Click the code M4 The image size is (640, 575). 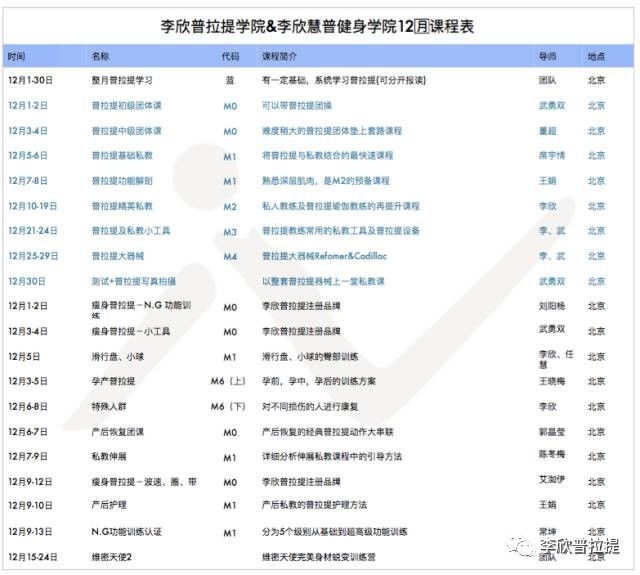click(230, 257)
